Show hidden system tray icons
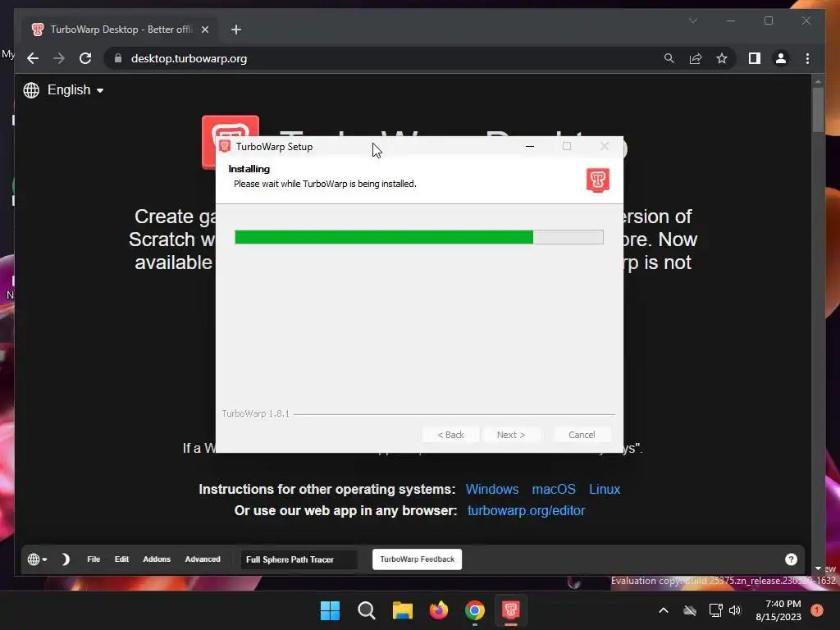Screen dimensions: 840x630 coord(663,610)
